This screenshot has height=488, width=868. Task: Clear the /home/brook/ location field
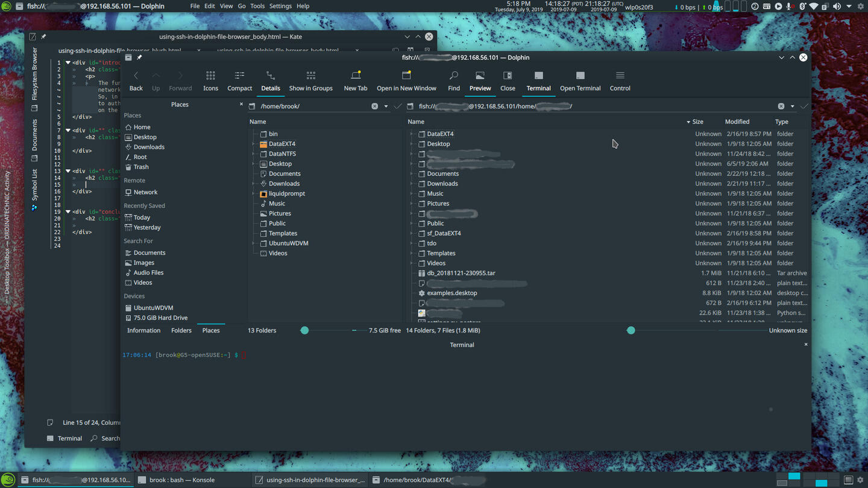375,106
